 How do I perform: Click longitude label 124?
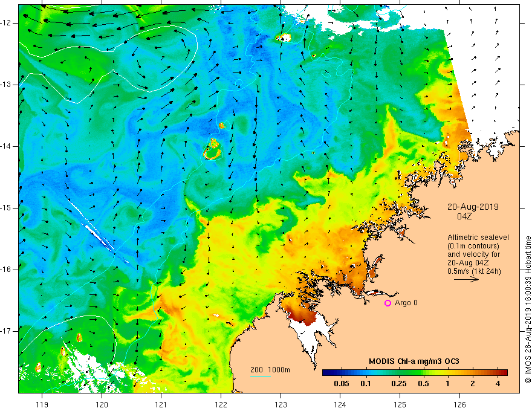[340, 404]
